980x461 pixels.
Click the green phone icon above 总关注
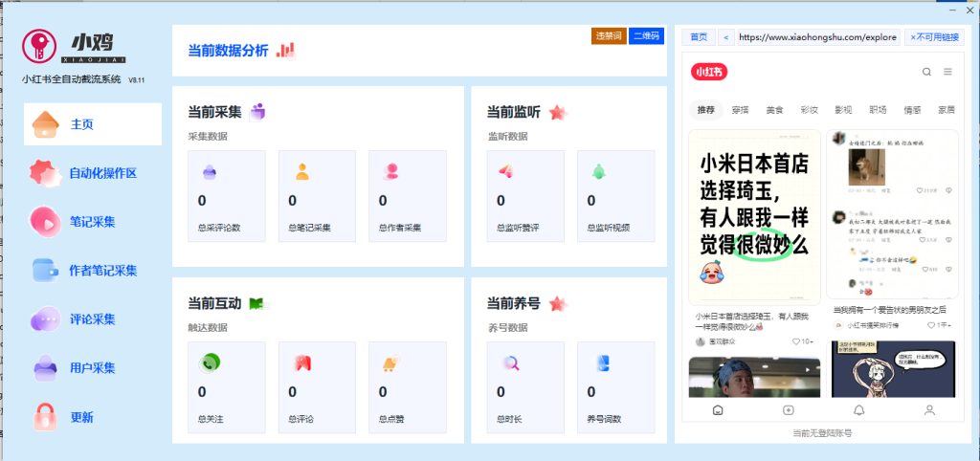pos(210,362)
